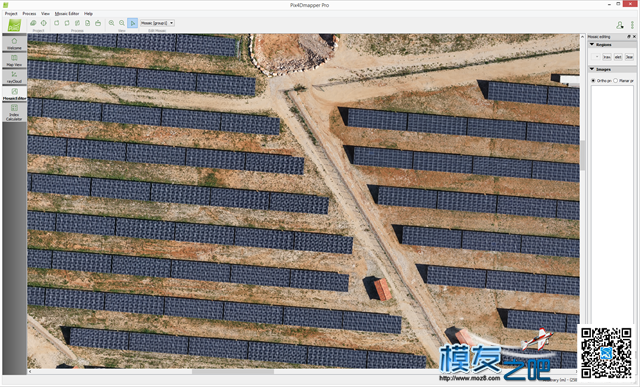Click the mosaic vertical scrollbar thumb

582,155
